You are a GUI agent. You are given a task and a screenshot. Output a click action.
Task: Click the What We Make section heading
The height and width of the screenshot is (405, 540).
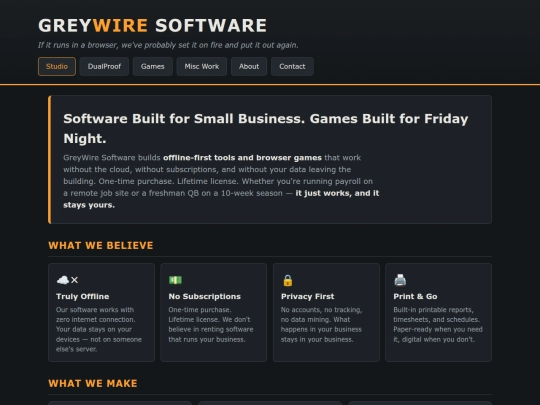[93, 384]
